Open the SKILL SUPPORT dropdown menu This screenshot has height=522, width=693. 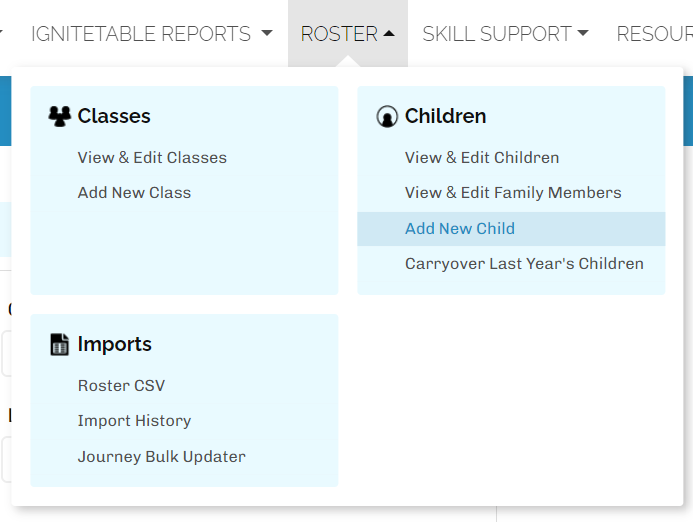point(505,34)
